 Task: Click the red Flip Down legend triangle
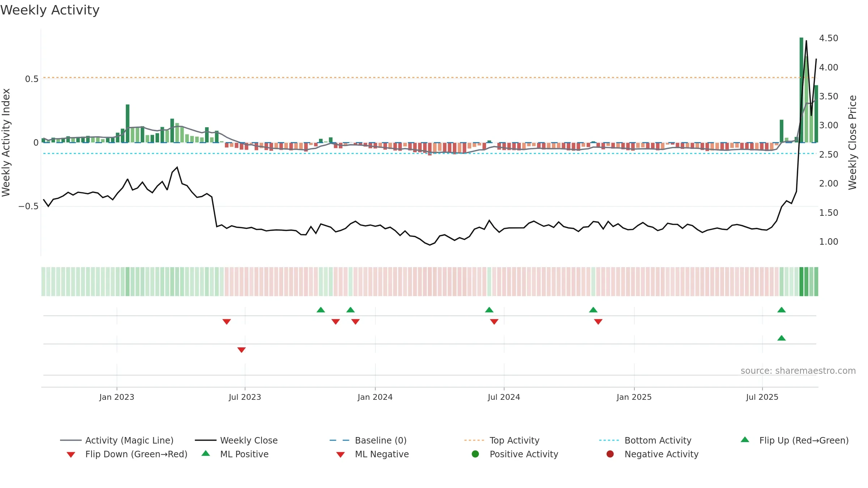(x=71, y=455)
